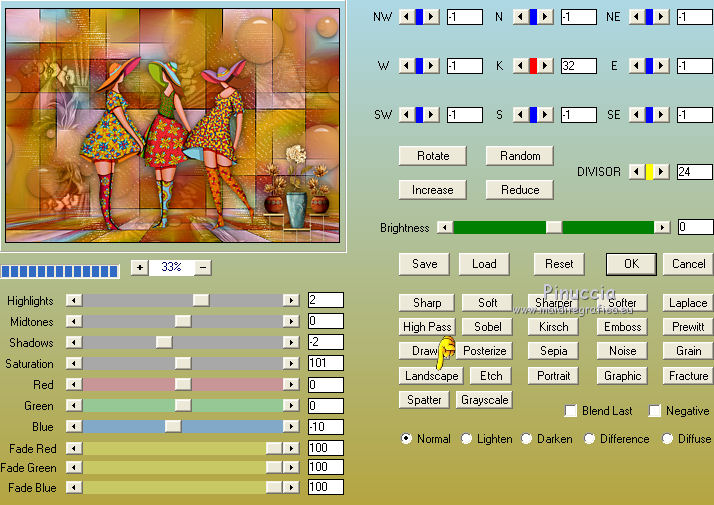This screenshot has height=505, width=714.
Task: Apply the Portrait preset
Action: coord(553,376)
